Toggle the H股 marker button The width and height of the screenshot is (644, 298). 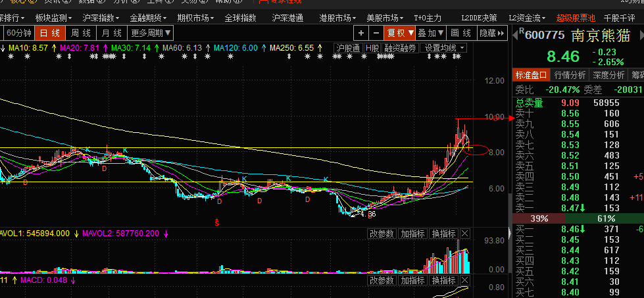coord(372,48)
